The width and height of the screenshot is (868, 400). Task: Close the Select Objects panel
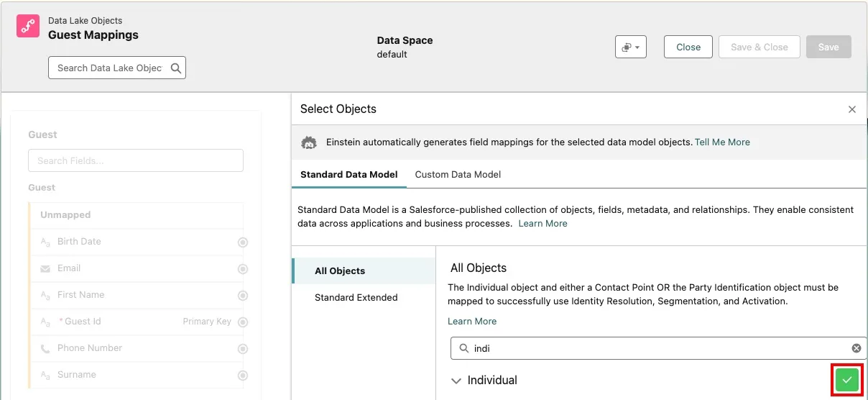click(852, 109)
